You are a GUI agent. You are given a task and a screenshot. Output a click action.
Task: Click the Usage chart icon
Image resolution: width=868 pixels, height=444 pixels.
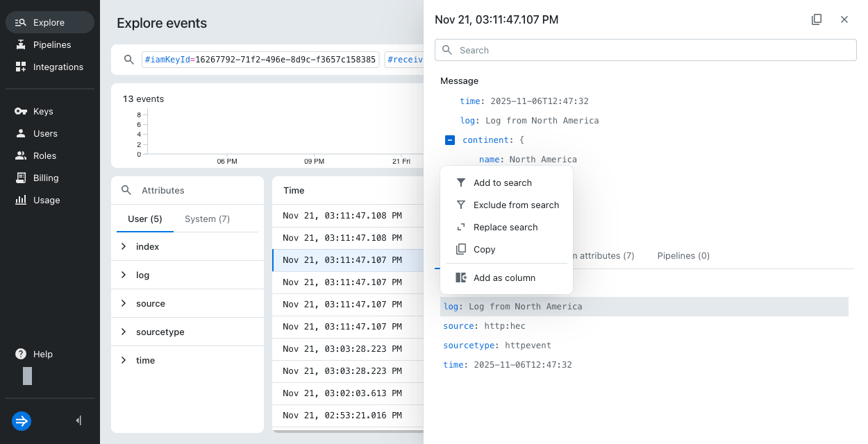tap(21, 200)
